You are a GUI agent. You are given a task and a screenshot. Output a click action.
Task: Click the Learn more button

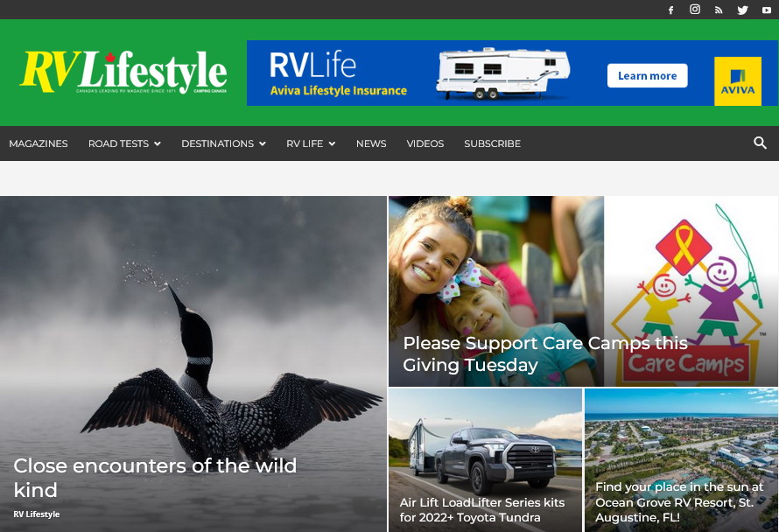(647, 75)
